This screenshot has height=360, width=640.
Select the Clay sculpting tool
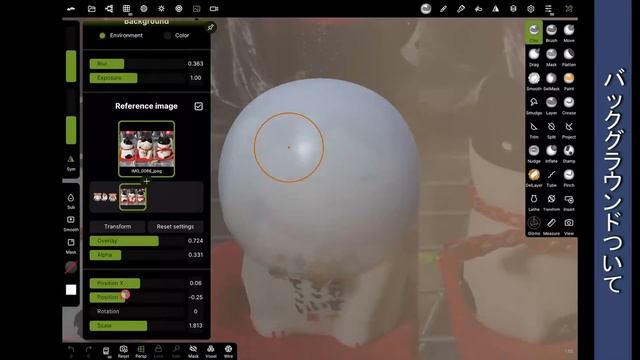point(534,32)
